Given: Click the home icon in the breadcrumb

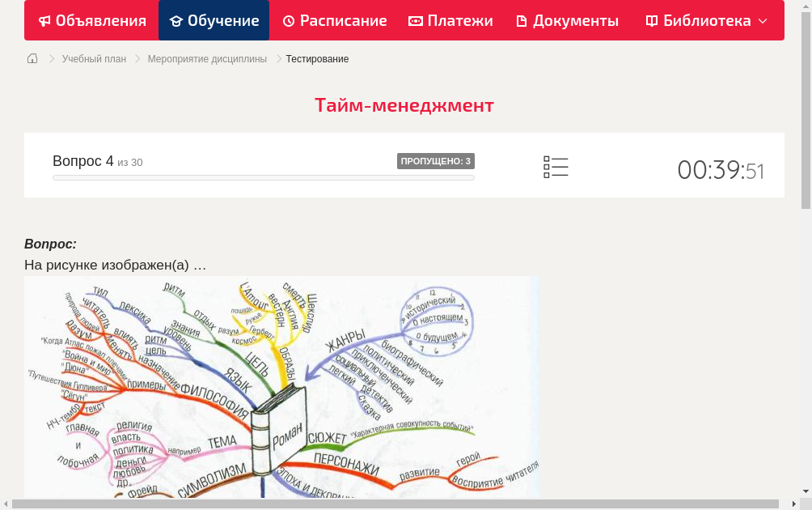Looking at the screenshot, I should [32, 58].
